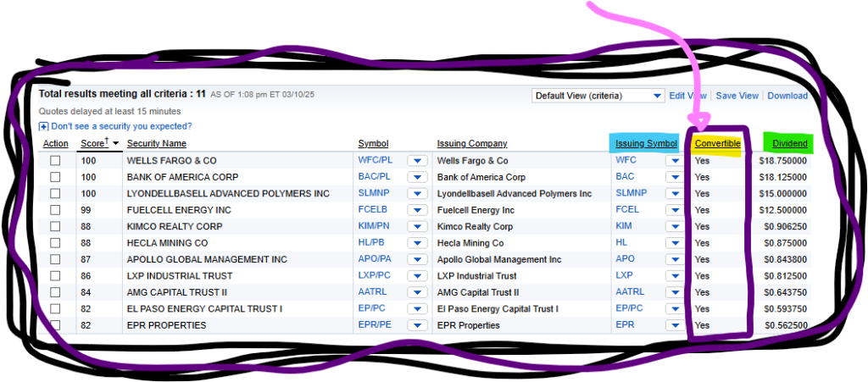Select the FUELCELL ENERGY INC row checkbox

[55, 210]
